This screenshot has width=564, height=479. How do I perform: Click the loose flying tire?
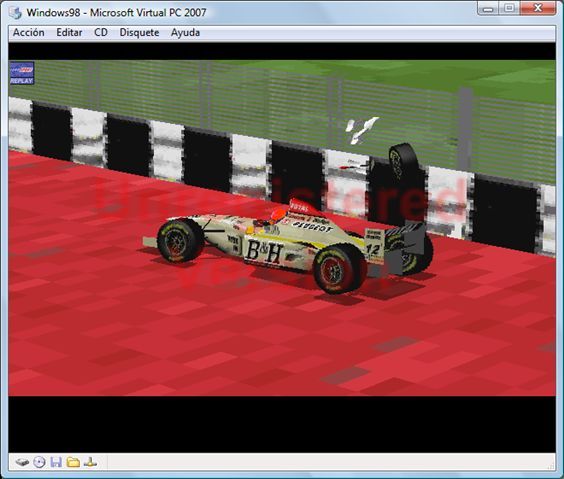point(404,162)
